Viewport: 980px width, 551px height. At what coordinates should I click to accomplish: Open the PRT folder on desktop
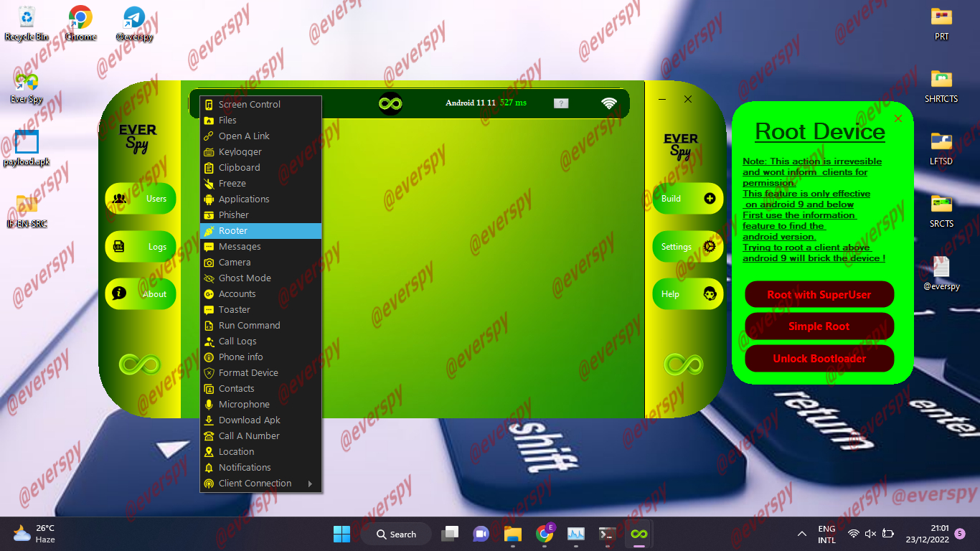point(941,24)
